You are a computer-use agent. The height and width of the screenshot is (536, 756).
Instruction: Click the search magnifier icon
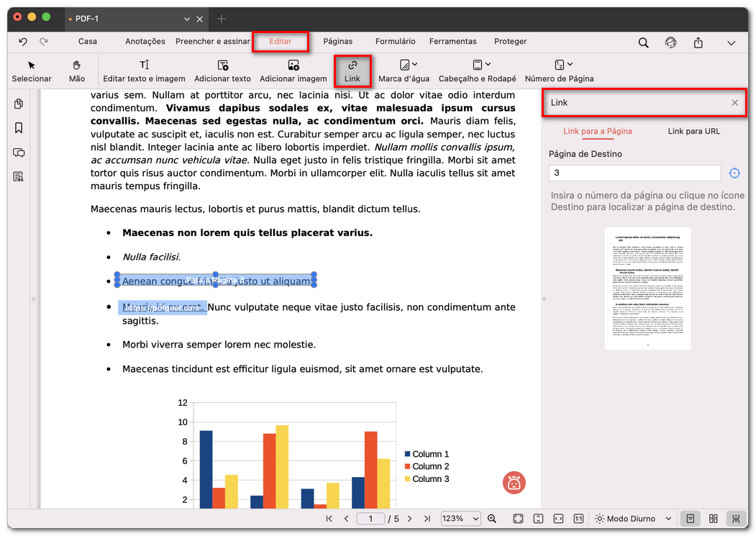[x=644, y=42]
